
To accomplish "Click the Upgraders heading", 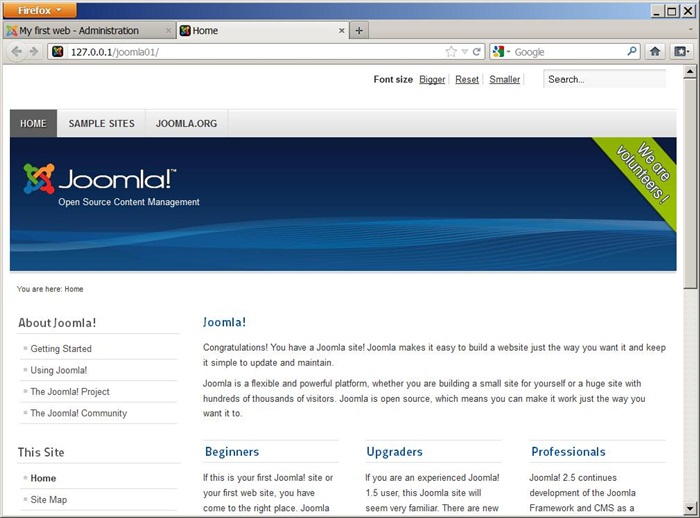I will tap(395, 451).
